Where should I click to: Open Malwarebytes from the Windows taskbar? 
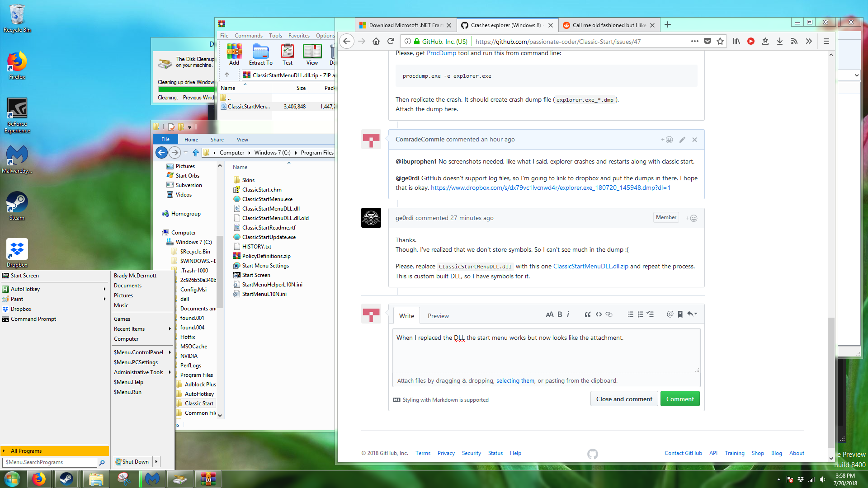click(152, 479)
